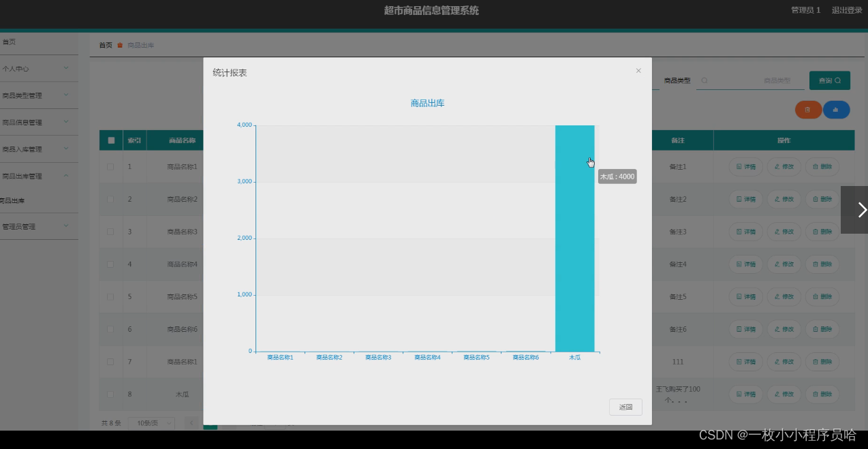The width and height of the screenshot is (868, 449).
Task: Click the 修改 edit icon button in row 3
Action: pyautogui.click(x=784, y=232)
